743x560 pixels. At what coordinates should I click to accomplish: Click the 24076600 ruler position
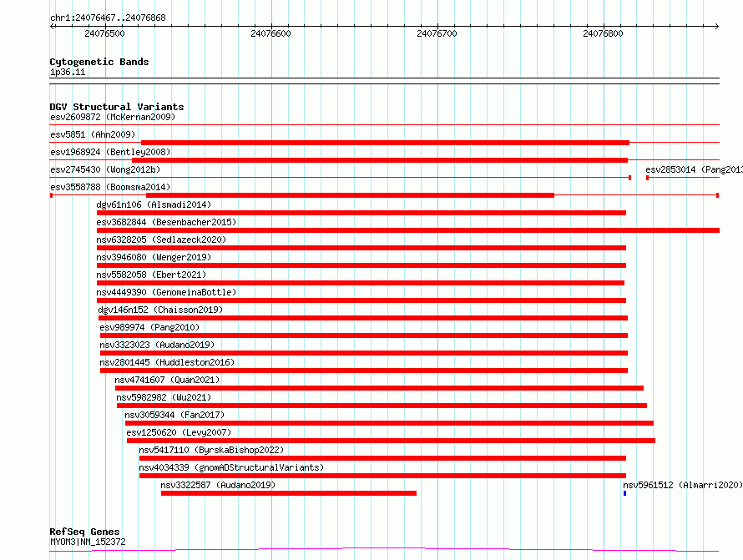pos(271,33)
